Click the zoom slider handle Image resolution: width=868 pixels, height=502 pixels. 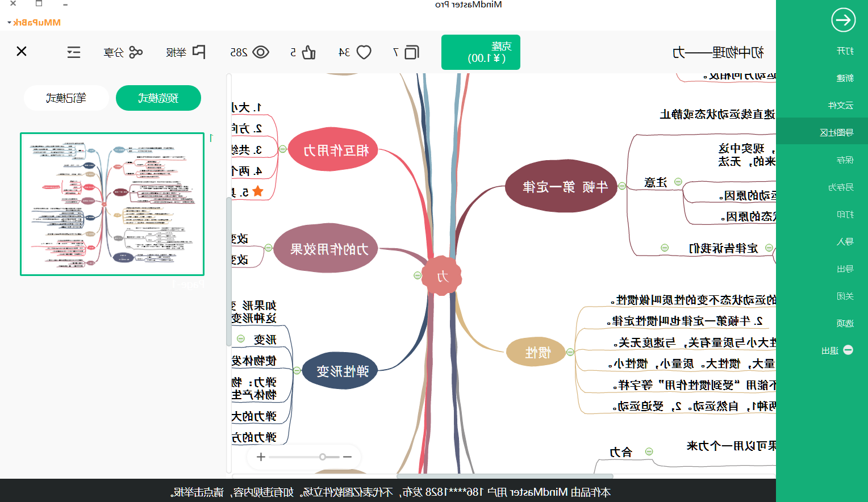tap(323, 457)
